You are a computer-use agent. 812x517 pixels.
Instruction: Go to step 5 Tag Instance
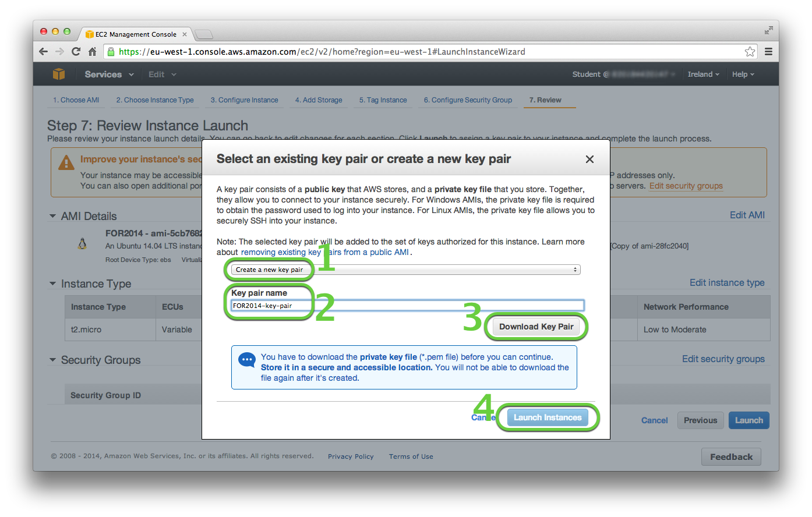383,100
